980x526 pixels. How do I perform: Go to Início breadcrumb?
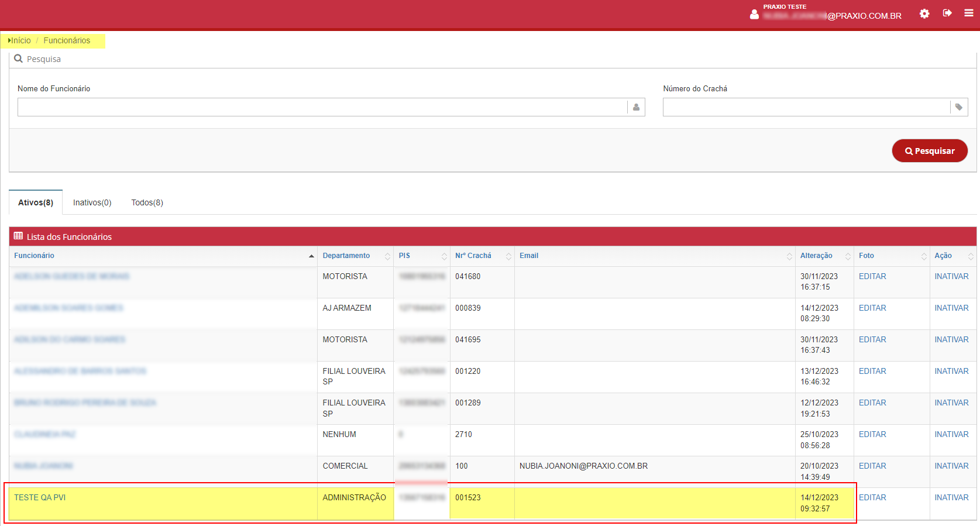coord(21,40)
